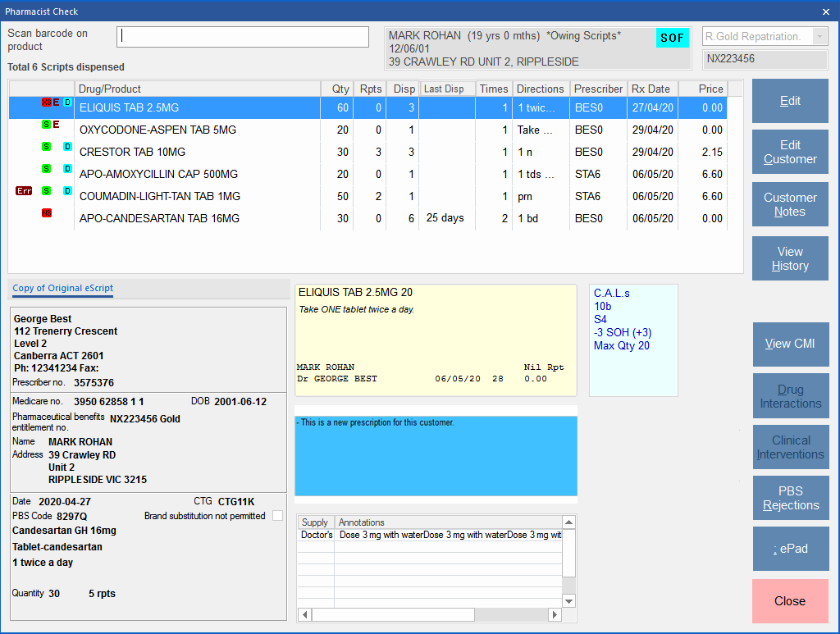The height and width of the screenshot is (634, 840).
Task: Click the cyan D icon on the APO-AMOXYCILLIN row
Action: 67,169
